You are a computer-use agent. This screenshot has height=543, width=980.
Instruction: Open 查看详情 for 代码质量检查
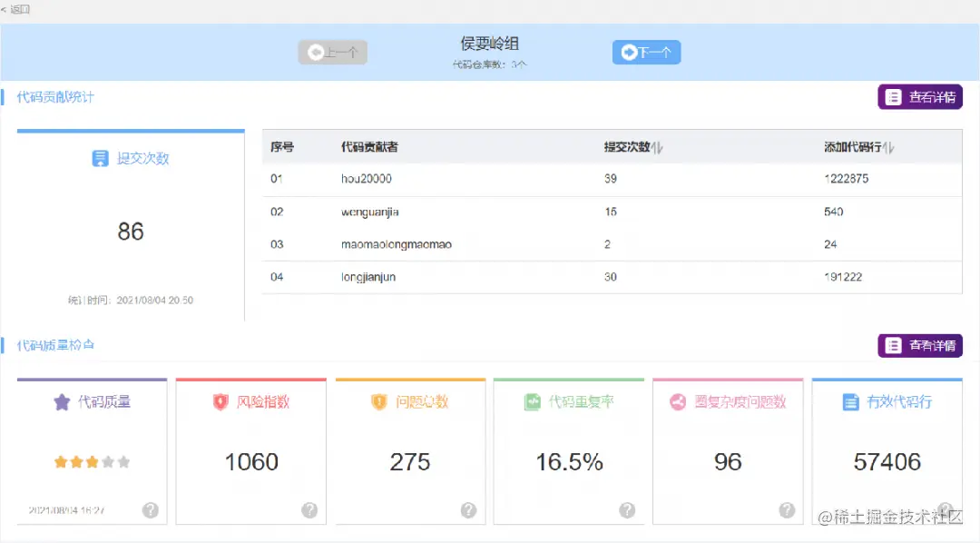pos(920,345)
